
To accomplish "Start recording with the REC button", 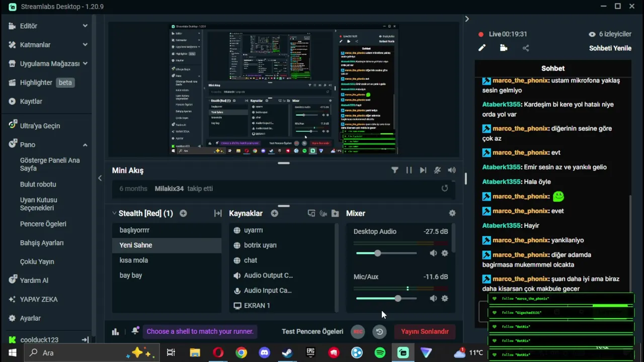I will pos(358,331).
